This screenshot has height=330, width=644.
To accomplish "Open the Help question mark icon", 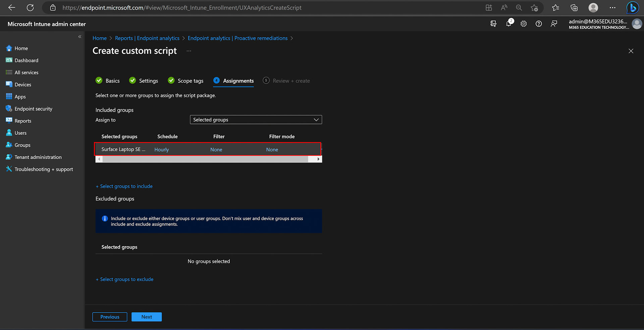I will tap(539, 23).
